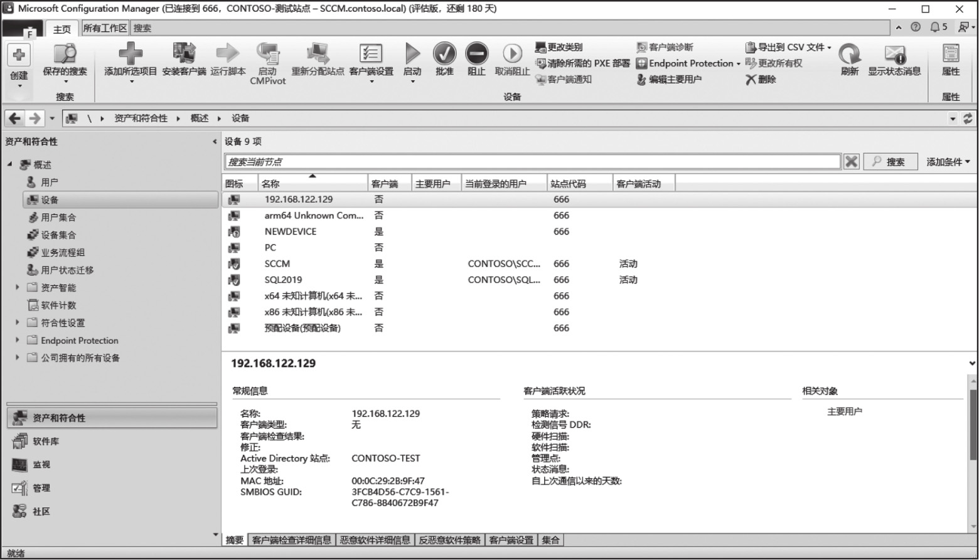Open 管理 workspace
979x560 pixels.
click(x=113, y=488)
